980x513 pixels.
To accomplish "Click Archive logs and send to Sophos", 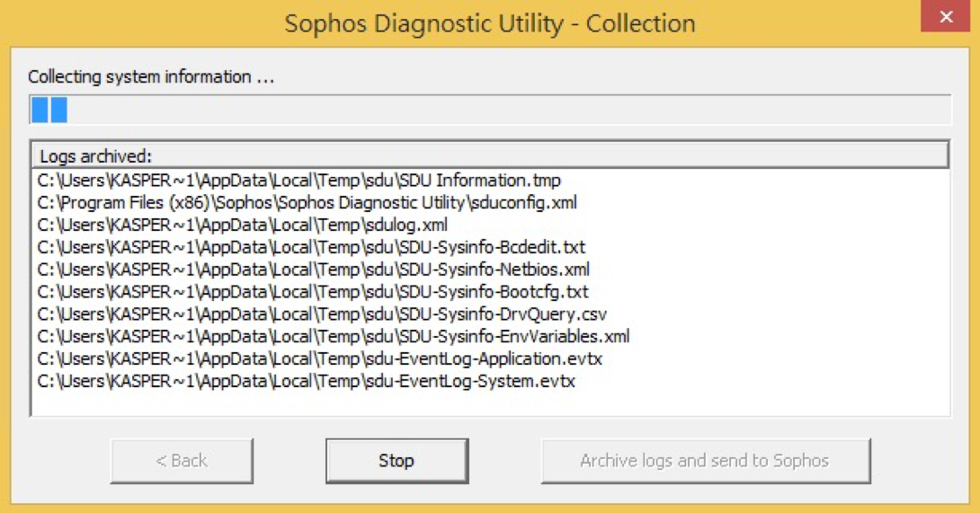I will tap(706, 461).
